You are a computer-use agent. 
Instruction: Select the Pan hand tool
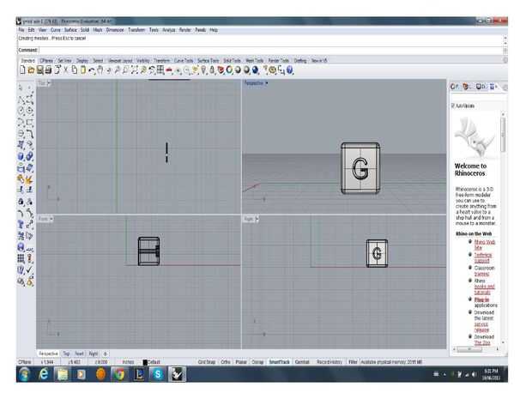pyautogui.click(x=100, y=70)
